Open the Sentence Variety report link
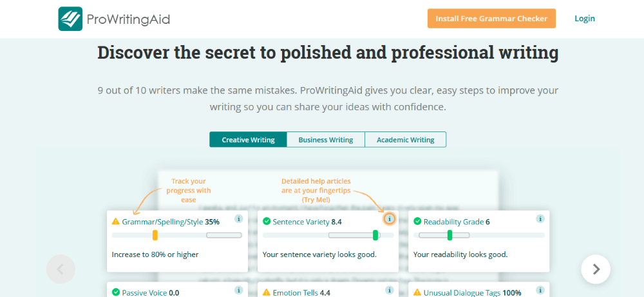 point(301,222)
